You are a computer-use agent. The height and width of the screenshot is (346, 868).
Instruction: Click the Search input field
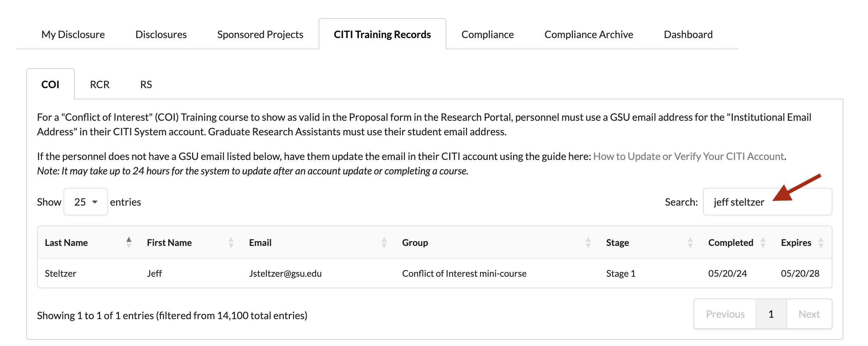[767, 202]
